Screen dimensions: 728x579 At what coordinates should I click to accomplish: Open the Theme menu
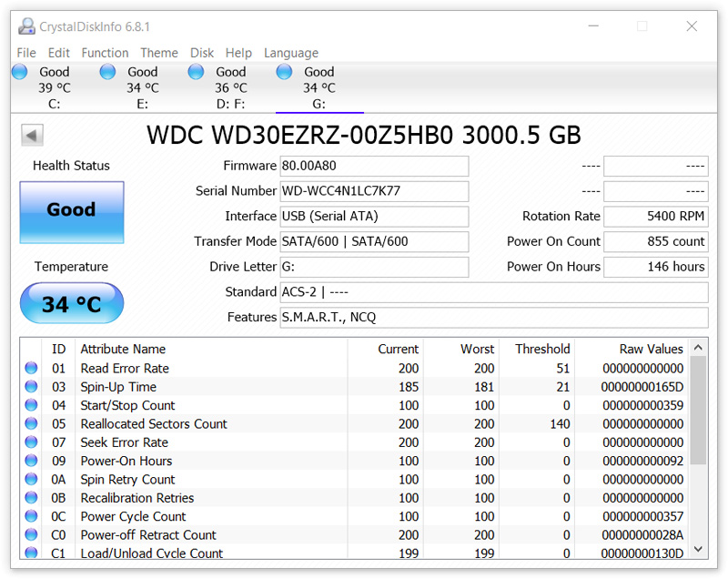pyautogui.click(x=159, y=53)
